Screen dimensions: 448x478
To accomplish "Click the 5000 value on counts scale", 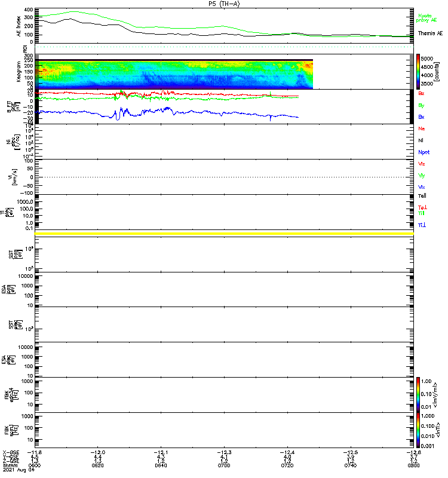I will tap(426, 59).
